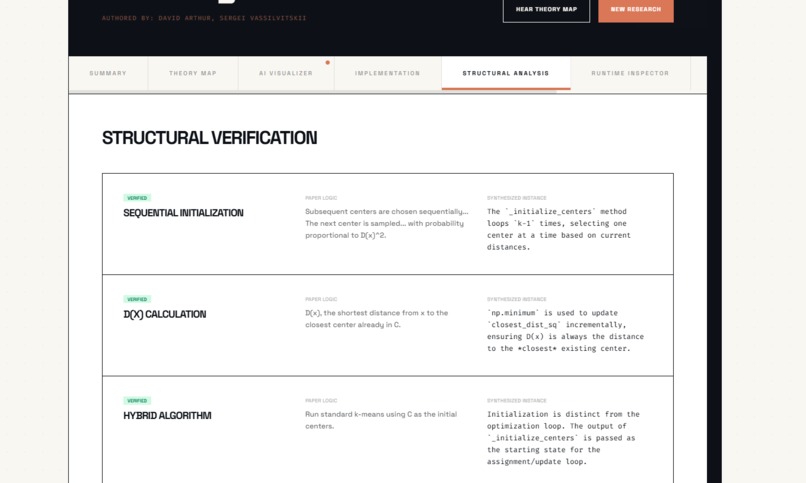Click the Structural Verification title
The width and height of the screenshot is (806, 483).
pyautogui.click(x=210, y=138)
